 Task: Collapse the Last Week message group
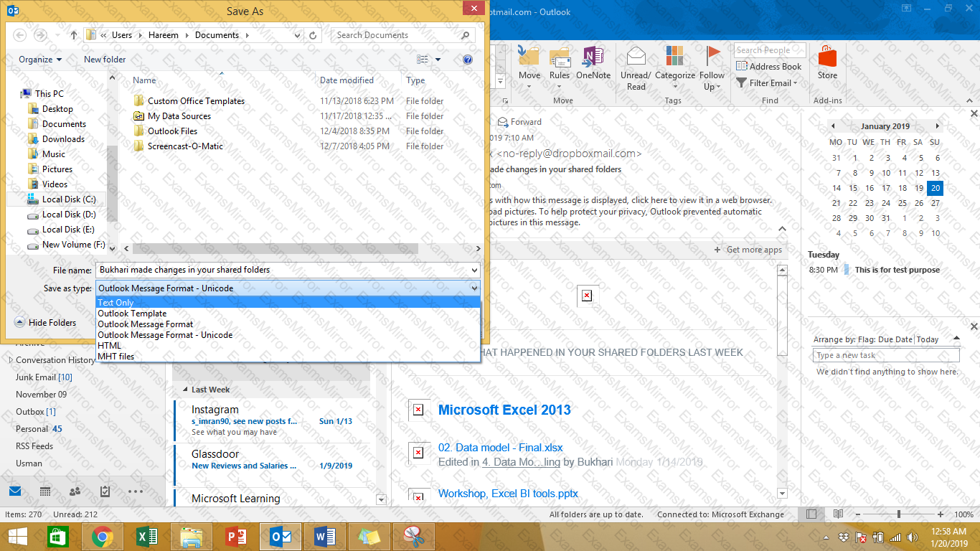coord(184,390)
